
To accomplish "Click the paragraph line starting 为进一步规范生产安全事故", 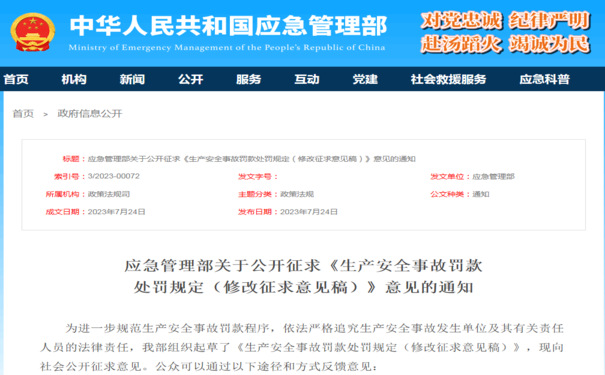I will point(314,328).
